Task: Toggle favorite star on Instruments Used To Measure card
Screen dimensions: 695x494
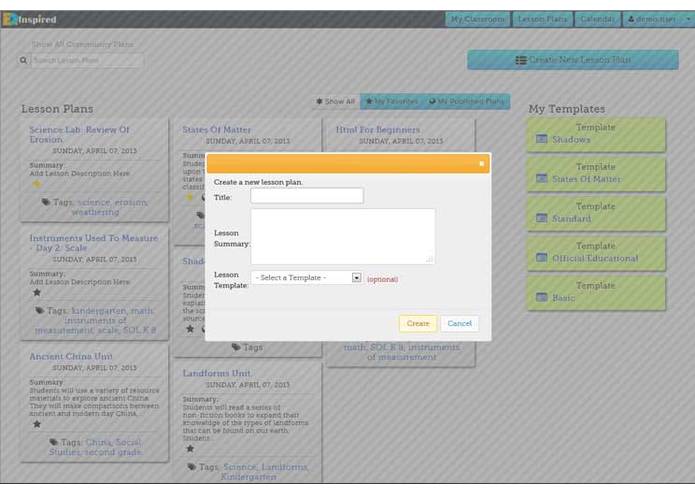Action: click(x=37, y=292)
